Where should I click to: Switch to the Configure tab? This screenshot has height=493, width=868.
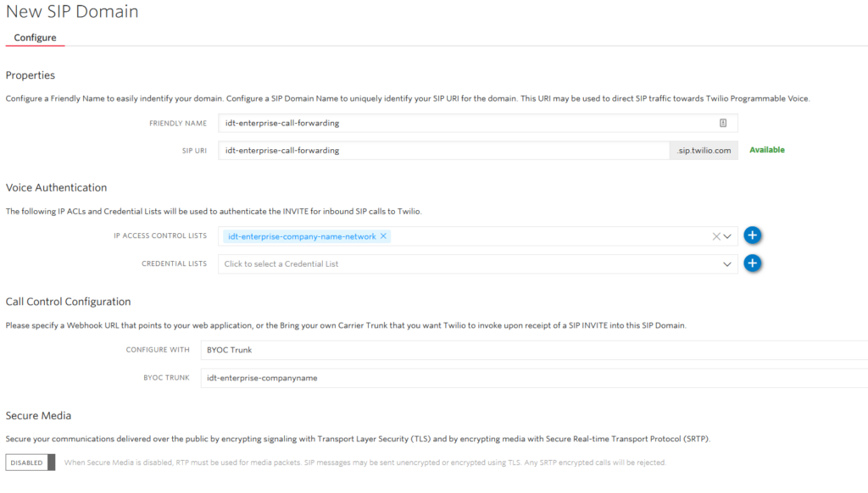(35, 38)
